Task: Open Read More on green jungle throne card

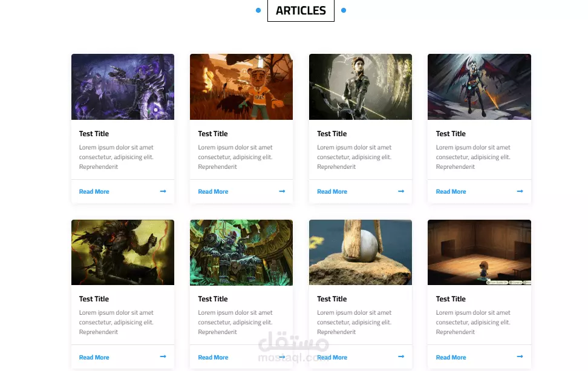Action: pyautogui.click(x=213, y=358)
